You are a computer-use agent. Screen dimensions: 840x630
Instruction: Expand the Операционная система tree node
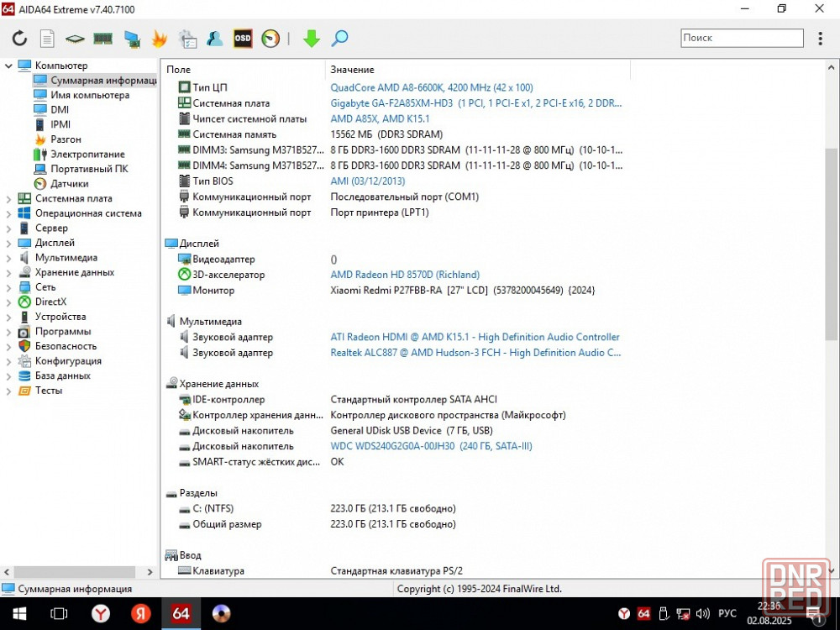8,213
